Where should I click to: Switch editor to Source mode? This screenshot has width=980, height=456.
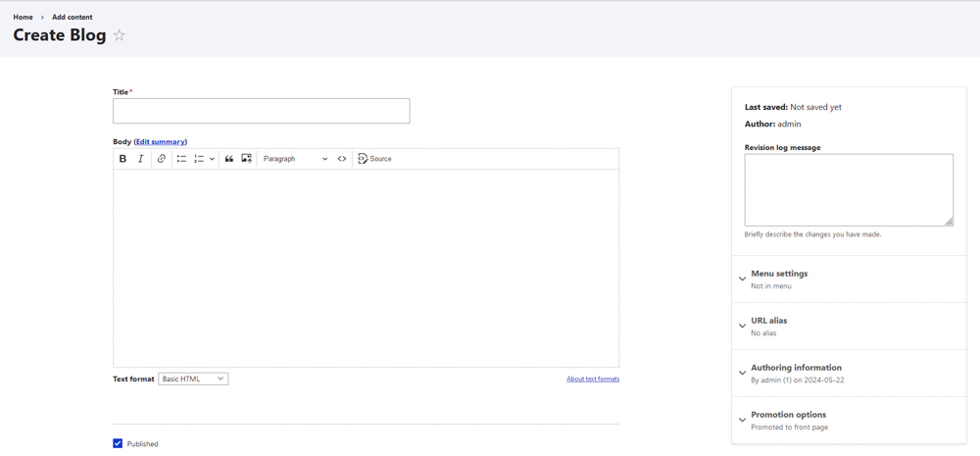(x=375, y=159)
